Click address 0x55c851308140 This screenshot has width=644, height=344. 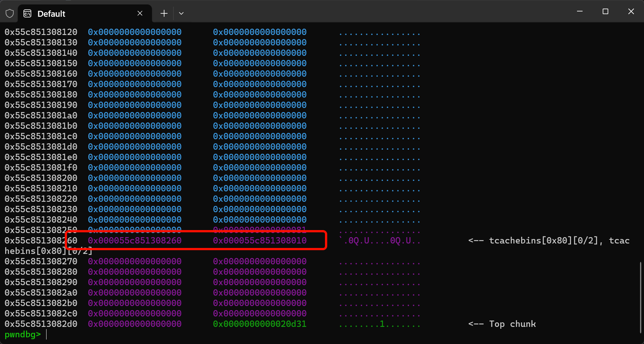click(x=41, y=53)
